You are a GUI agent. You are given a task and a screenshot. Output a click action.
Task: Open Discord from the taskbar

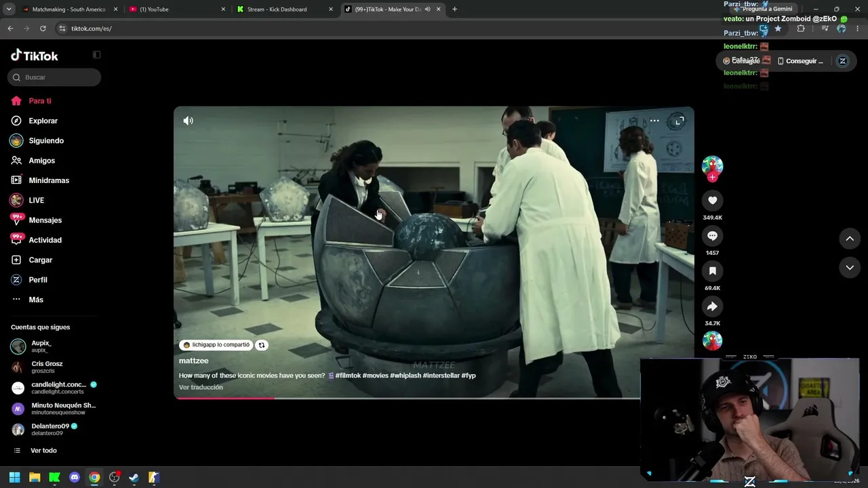click(75, 477)
